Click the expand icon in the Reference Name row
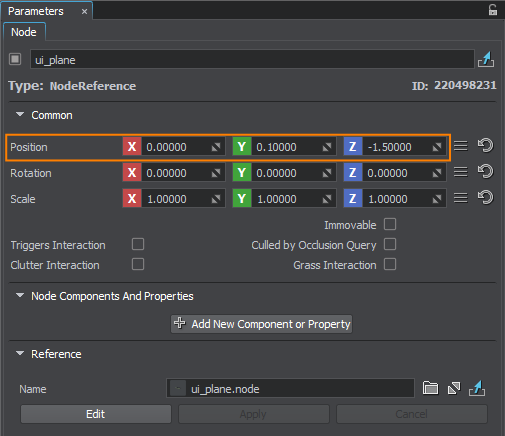Image resolution: width=505 pixels, height=436 pixels. [454, 388]
